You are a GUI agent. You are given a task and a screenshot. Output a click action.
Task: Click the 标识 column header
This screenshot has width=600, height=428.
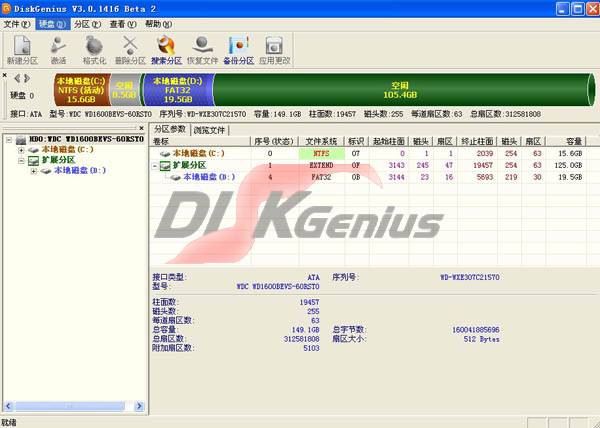(356, 142)
